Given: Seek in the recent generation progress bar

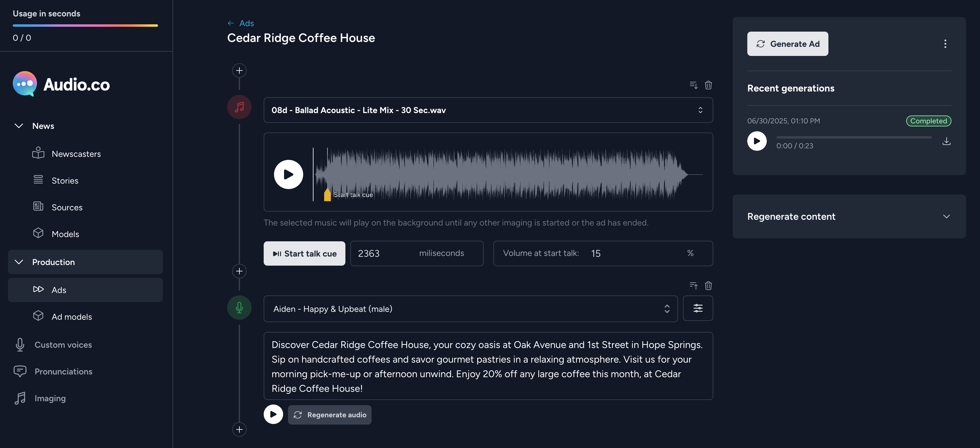Looking at the screenshot, I should [x=854, y=137].
